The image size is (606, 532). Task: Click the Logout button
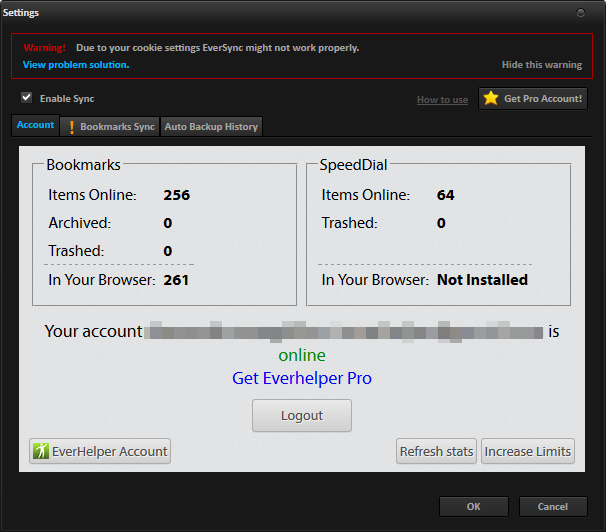(x=302, y=416)
